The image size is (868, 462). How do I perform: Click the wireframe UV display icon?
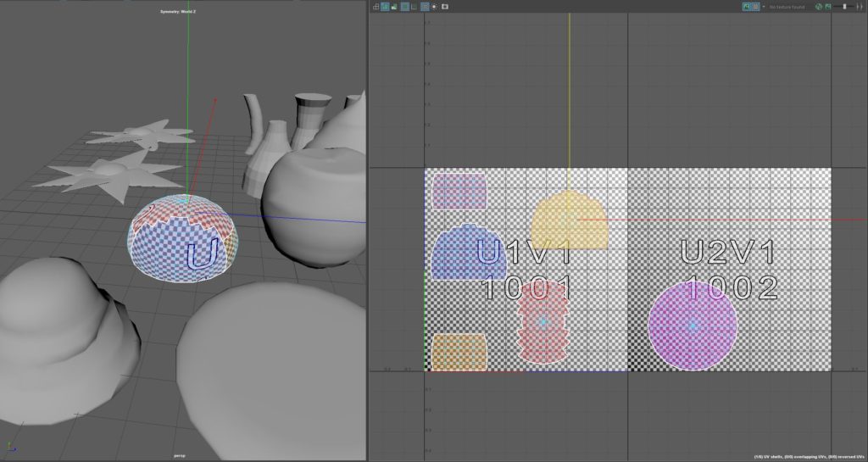pos(376,6)
